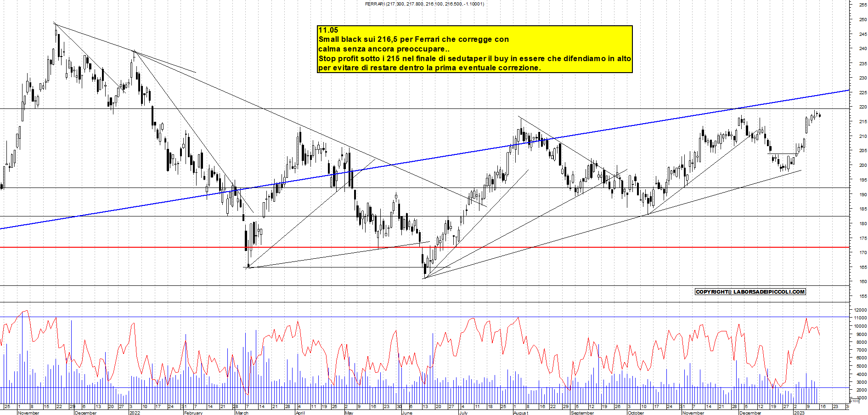Select the August month label
This screenshot has width=868, height=415.
(x=521, y=413)
